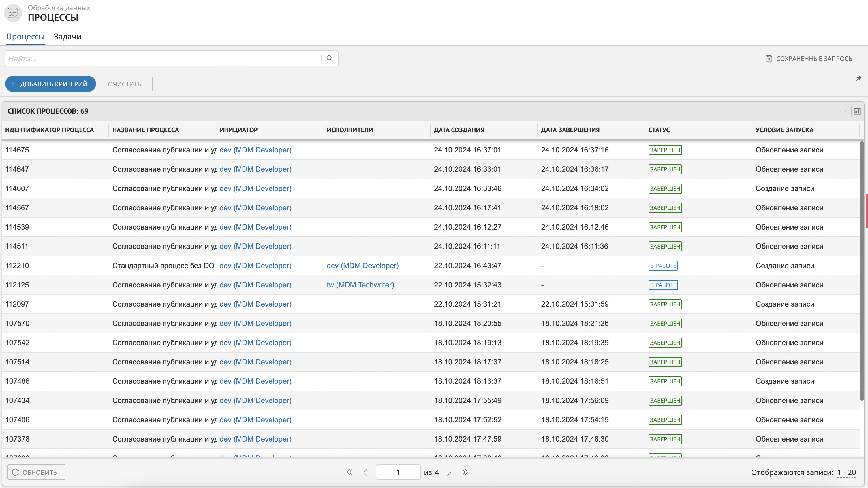The height and width of the screenshot is (488, 868).
Task: Click creation date 24.10.2024 16:33:46
Action: (467, 188)
